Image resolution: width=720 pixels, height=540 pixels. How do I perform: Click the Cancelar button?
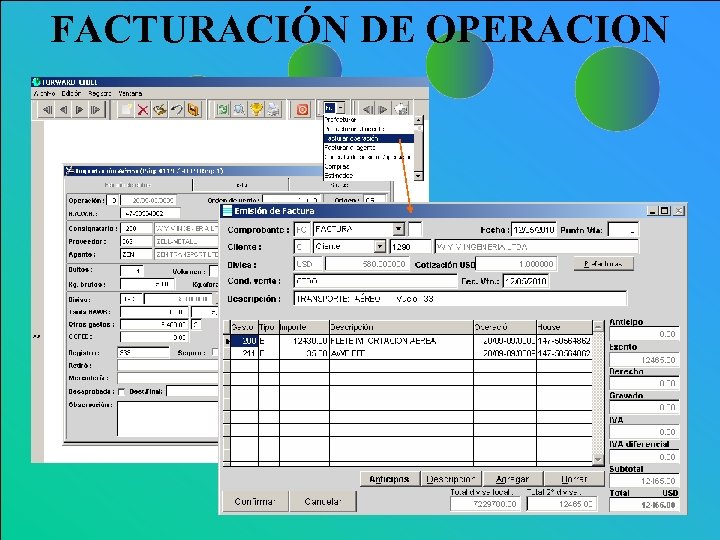tap(323, 501)
